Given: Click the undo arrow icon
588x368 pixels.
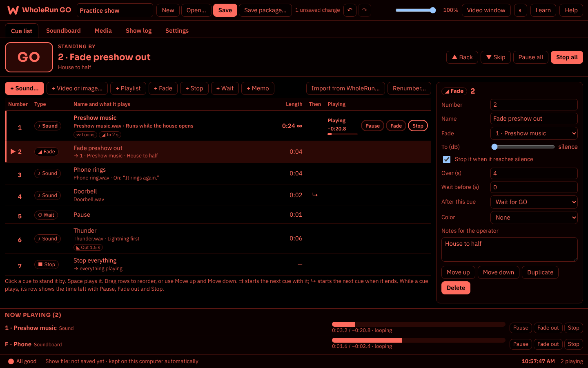Looking at the screenshot, I should 350,10.
